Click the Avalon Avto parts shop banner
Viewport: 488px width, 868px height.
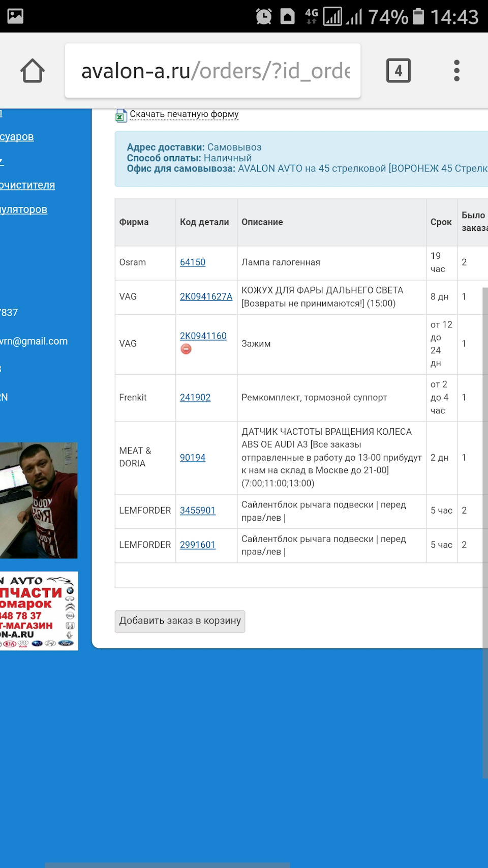pyautogui.click(x=39, y=611)
